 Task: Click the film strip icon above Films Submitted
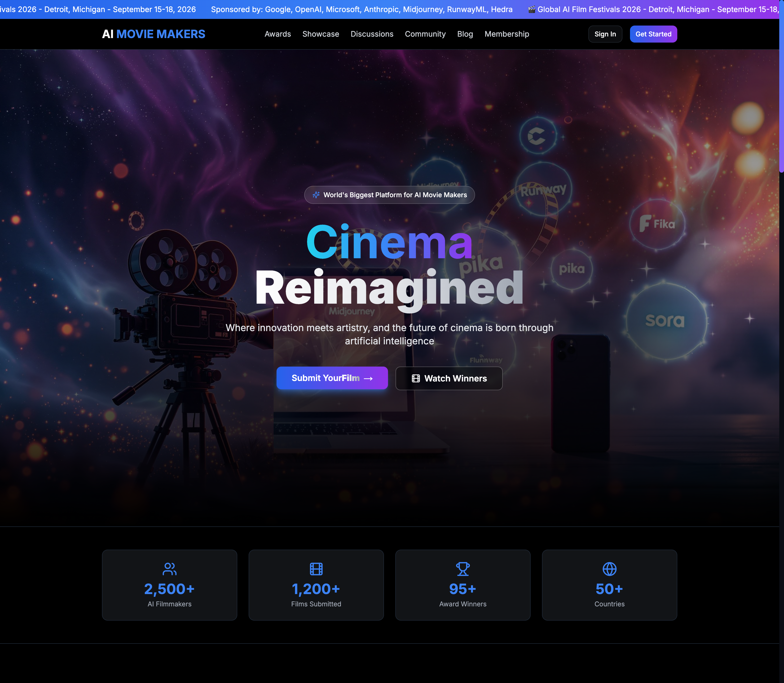[316, 569]
